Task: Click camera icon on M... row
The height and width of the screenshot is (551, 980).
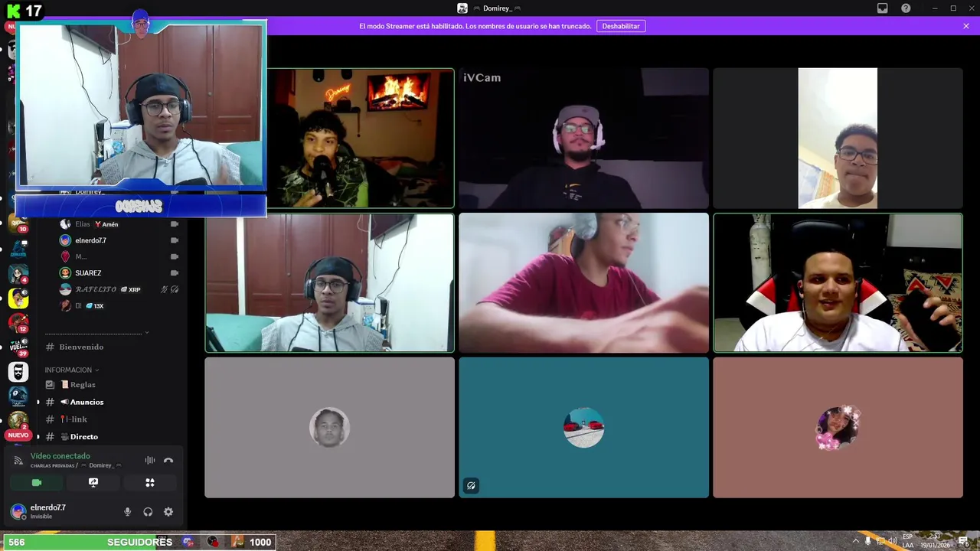Action: point(175,256)
